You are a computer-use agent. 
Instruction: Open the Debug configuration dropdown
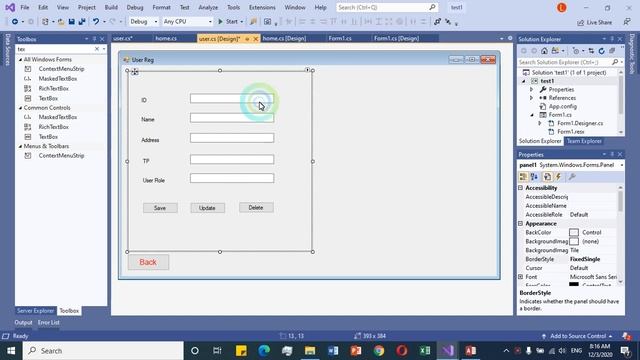pyautogui.click(x=156, y=22)
